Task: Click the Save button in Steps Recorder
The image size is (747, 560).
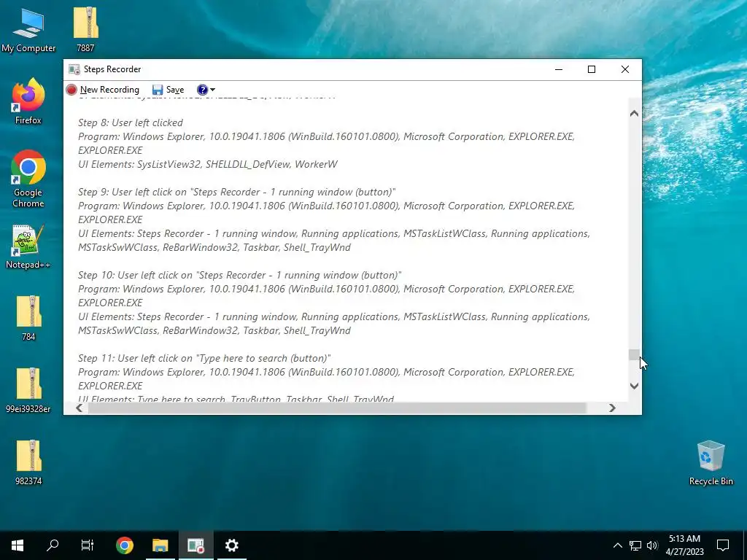Action: pos(169,90)
